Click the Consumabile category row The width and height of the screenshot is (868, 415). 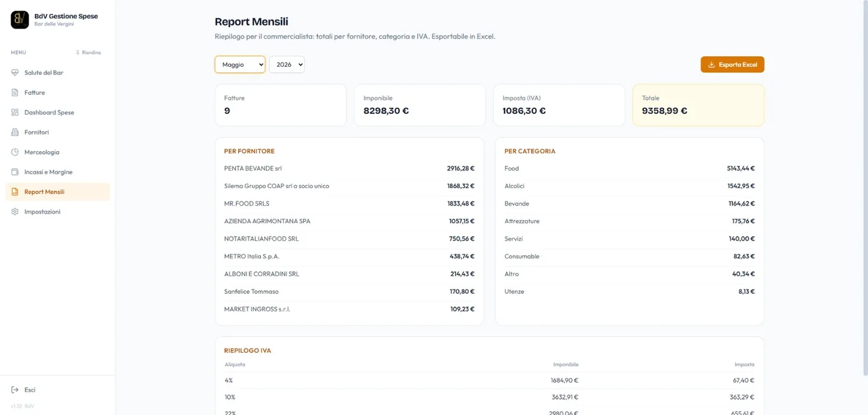(629, 256)
